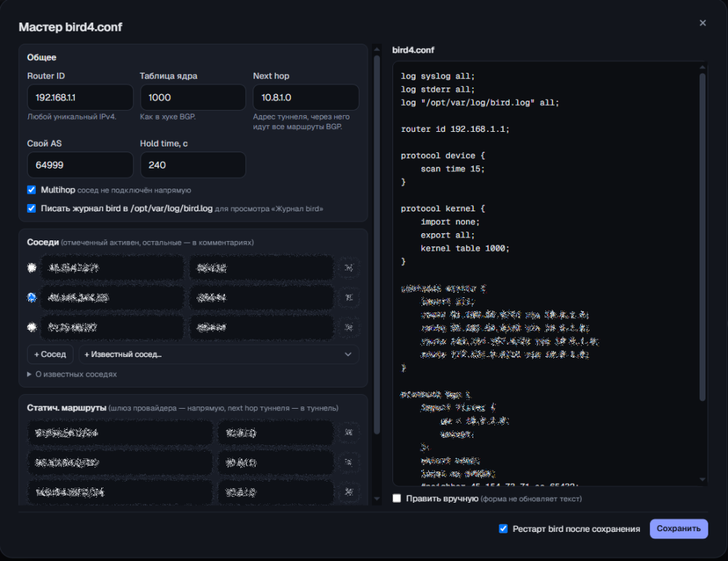Remove the bottom neighbor row in Соседи

(349, 327)
